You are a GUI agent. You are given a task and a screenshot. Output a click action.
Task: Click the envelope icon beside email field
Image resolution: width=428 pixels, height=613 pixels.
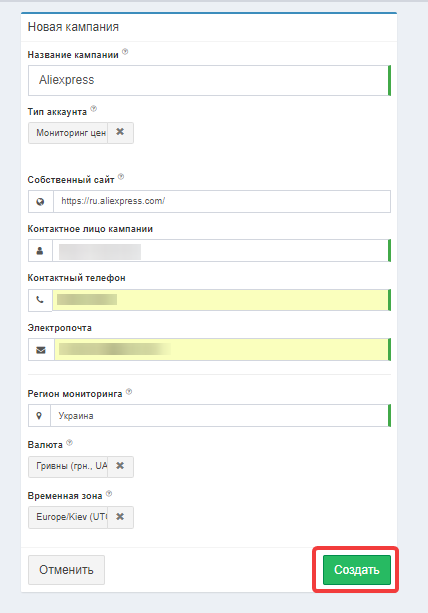(41, 350)
